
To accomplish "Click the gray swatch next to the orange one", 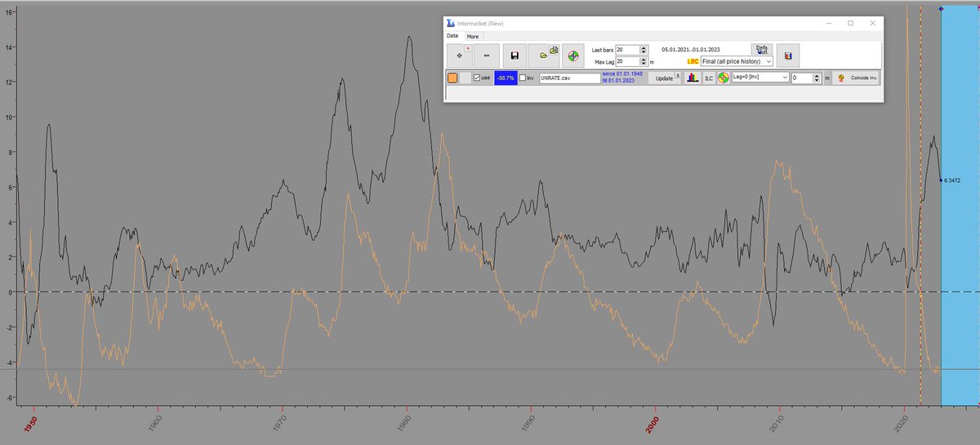I will [465, 78].
